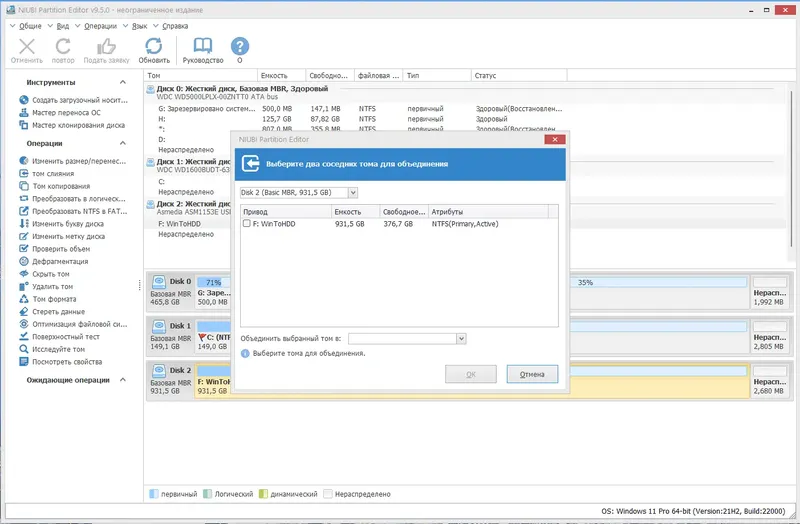Screen dimensions: 800x524
Task: Click Стереть данные icon
Action: point(23,312)
